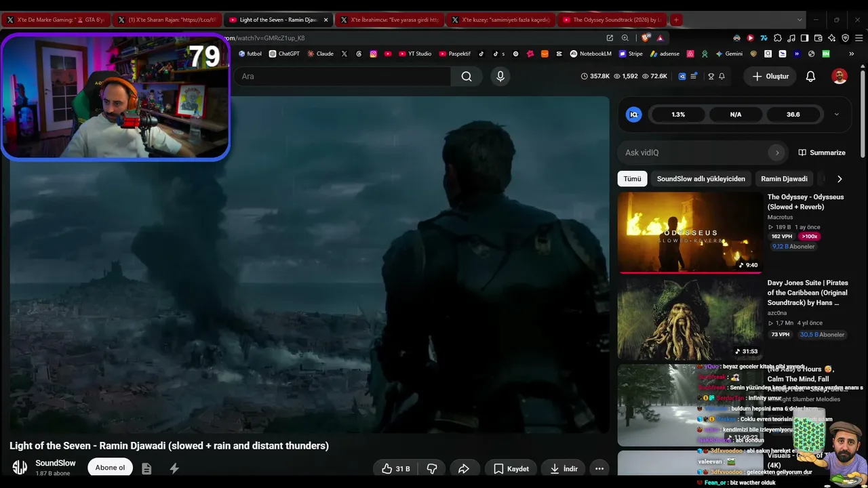Like the video with thumbs-up button
Viewport: 868px width, 488px height.
pos(395,468)
